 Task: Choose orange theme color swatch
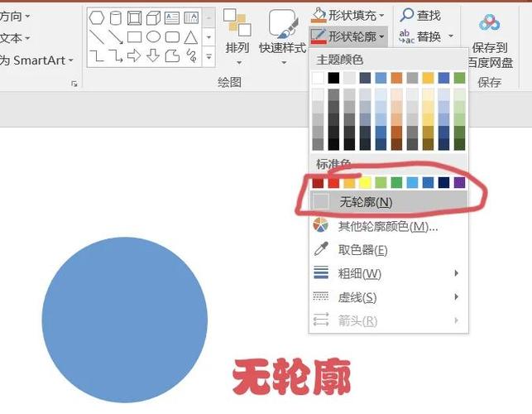point(396,78)
